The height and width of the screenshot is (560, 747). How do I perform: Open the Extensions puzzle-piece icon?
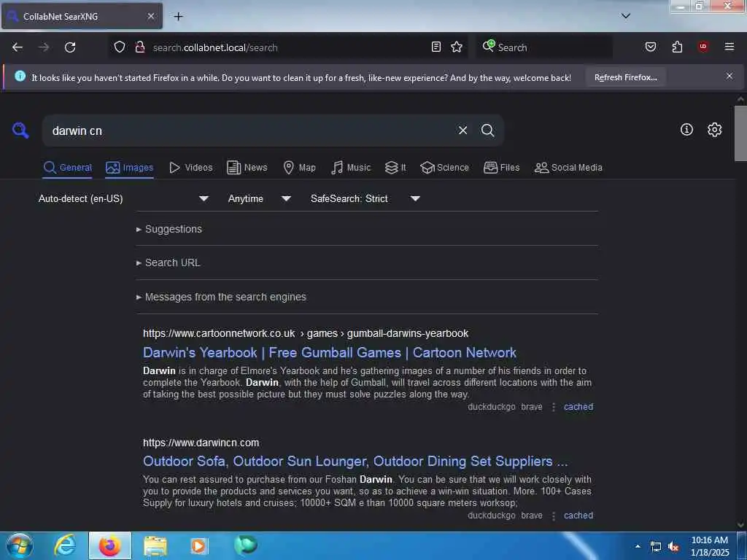pyautogui.click(x=677, y=47)
